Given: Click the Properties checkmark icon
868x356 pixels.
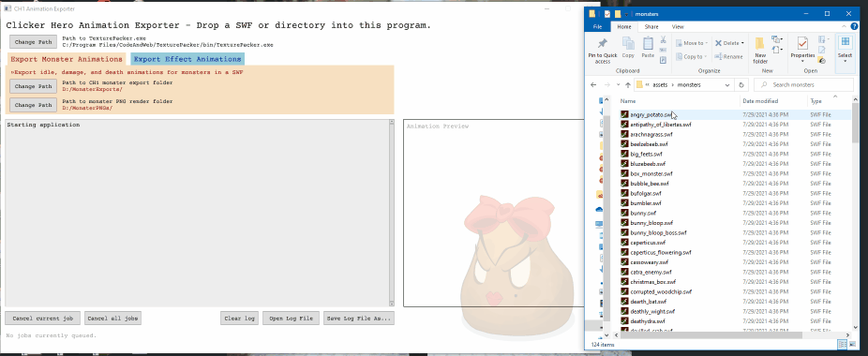Looking at the screenshot, I should point(802,44).
